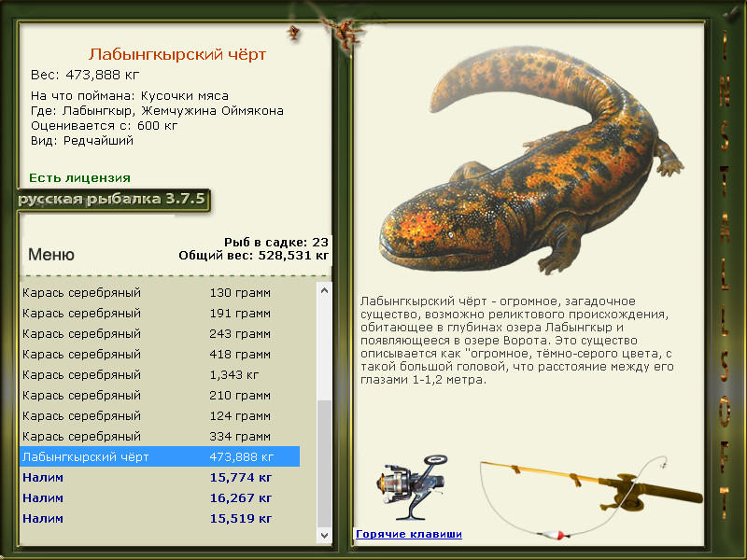The width and height of the screenshot is (747, 560).
Task: Click the Лабынгкырский чёрт creature picture
Action: tap(531, 160)
